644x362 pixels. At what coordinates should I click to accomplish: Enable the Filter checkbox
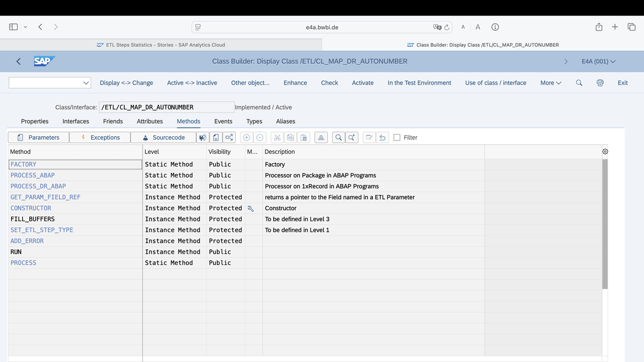pyautogui.click(x=397, y=137)
